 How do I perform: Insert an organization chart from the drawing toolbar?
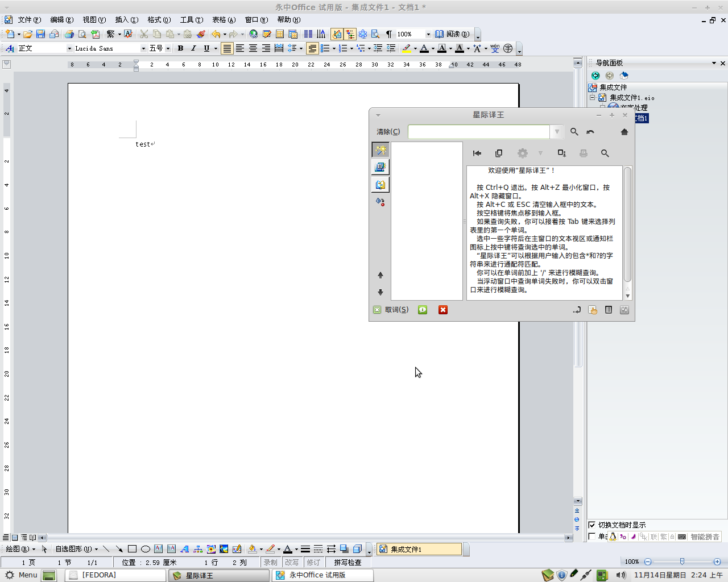click(198, 549)
